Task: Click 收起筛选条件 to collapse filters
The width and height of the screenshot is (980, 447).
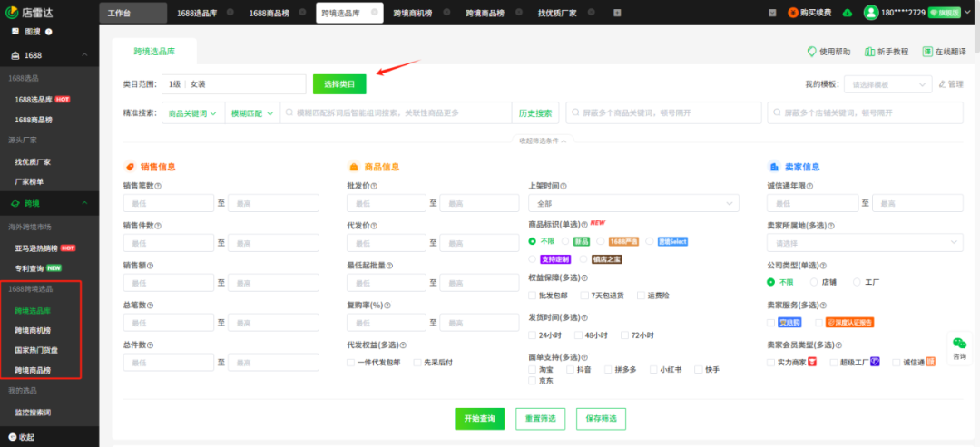Action: tap(543, 141)
